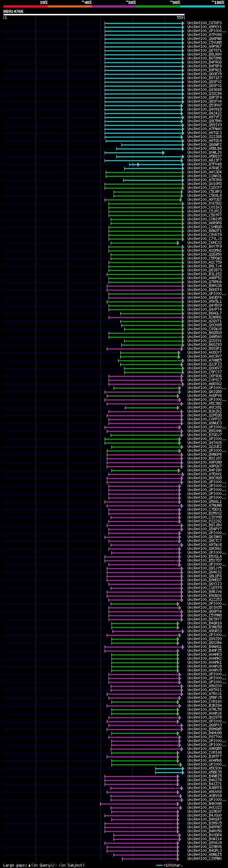
Task: Select the UniRef100_A9NUC3 label
Action: coord(204,423)
